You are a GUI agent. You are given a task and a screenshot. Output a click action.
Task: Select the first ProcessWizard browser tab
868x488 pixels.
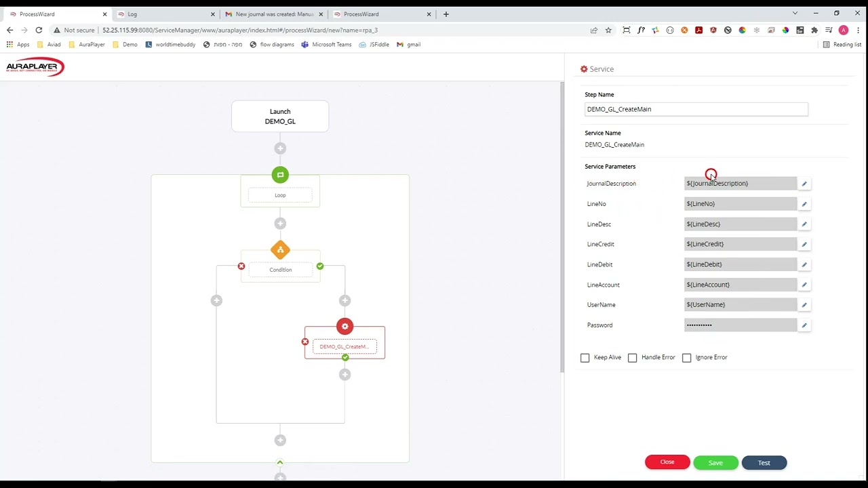57,14
